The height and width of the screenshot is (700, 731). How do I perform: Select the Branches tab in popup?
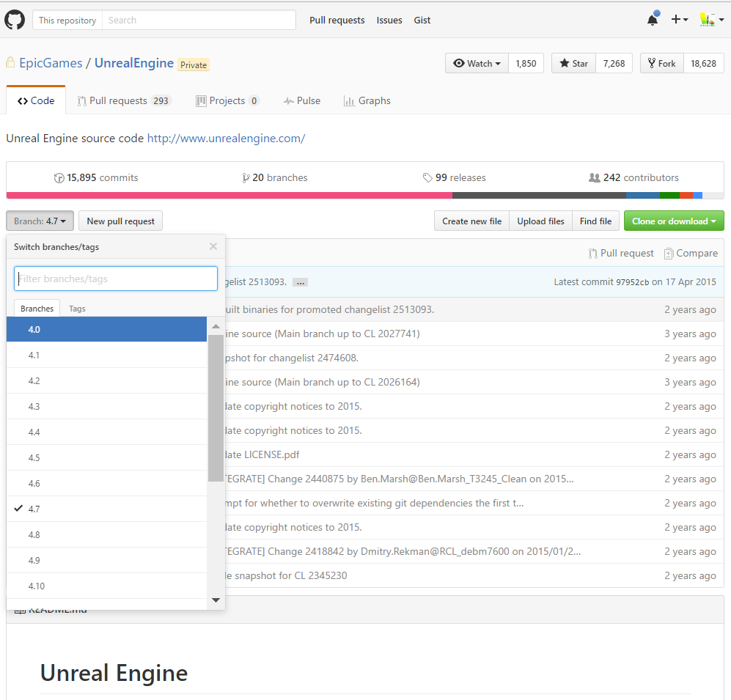(37, 308)
